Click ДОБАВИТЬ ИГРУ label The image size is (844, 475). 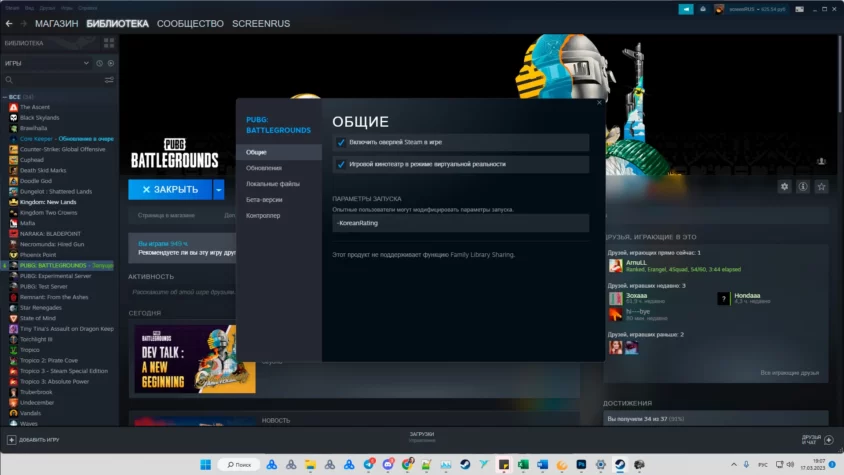point(39,440)
